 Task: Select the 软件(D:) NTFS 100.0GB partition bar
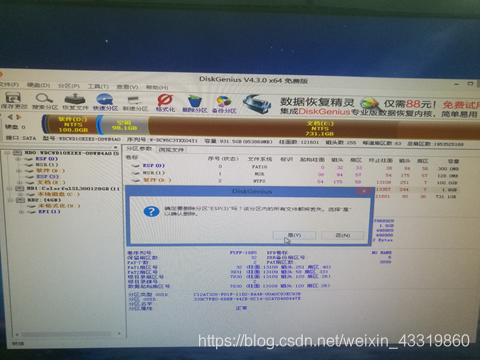pos(72,124)
